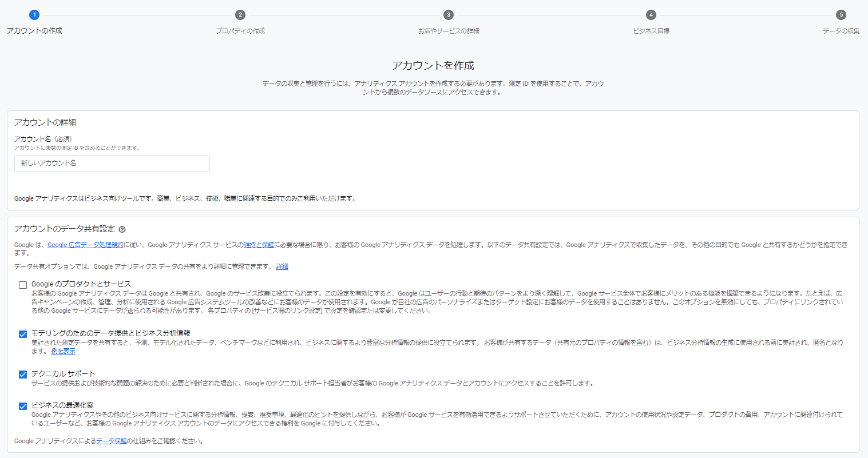
Task: Open help icon beside アカウントのデータ共有設定
Action: pyautogui.click(x=122, y=229)
